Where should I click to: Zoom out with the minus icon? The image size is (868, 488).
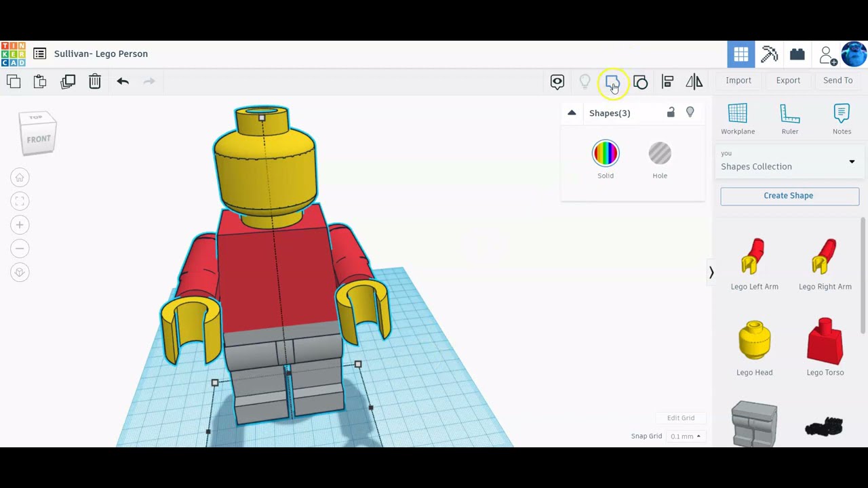point(20,249)
